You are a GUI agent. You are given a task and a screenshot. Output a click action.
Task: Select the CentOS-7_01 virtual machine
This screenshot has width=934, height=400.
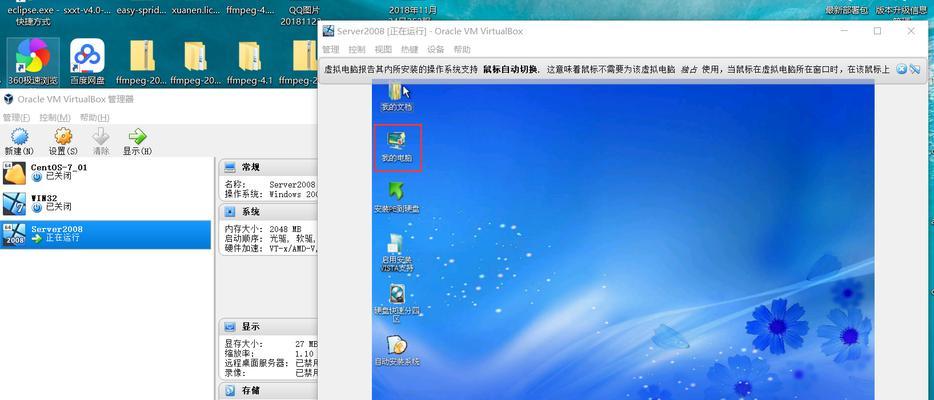(x=105, y=173)
